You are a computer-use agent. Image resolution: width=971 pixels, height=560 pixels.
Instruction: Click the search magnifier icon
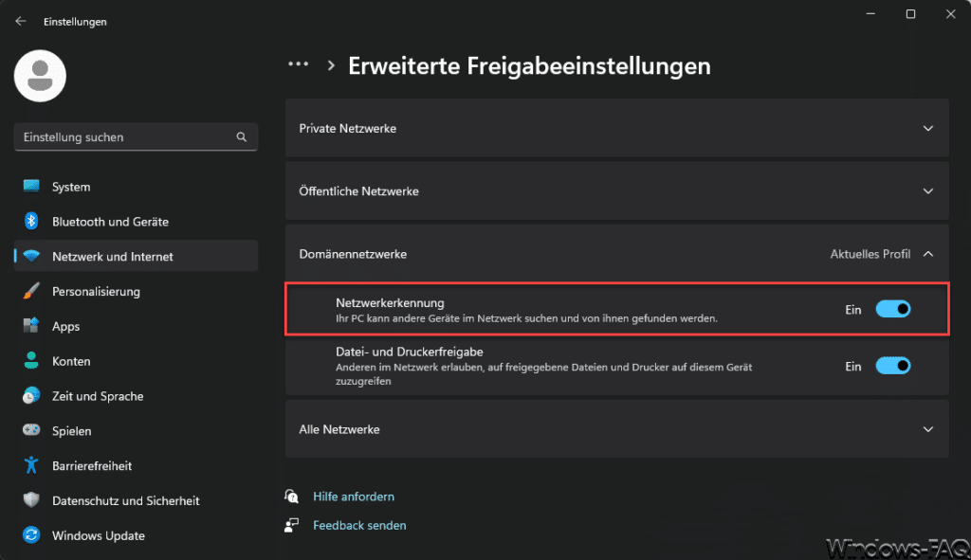tap(242, 136)
